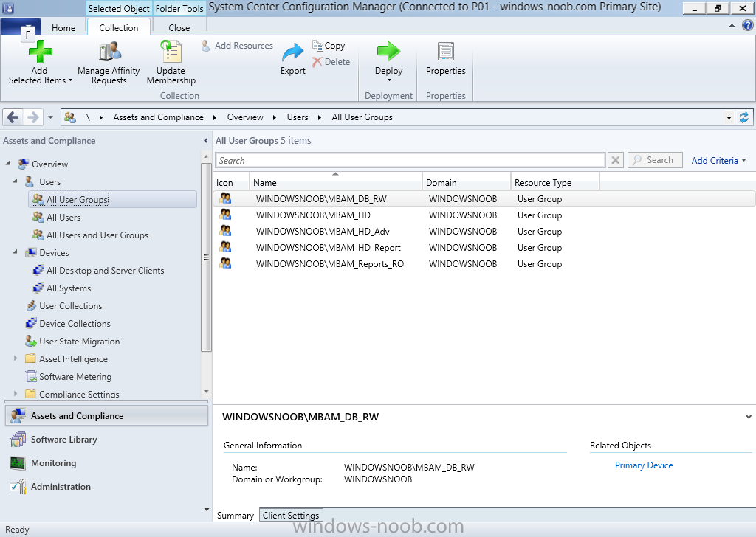Open All Users node

[x=57, y=217]
